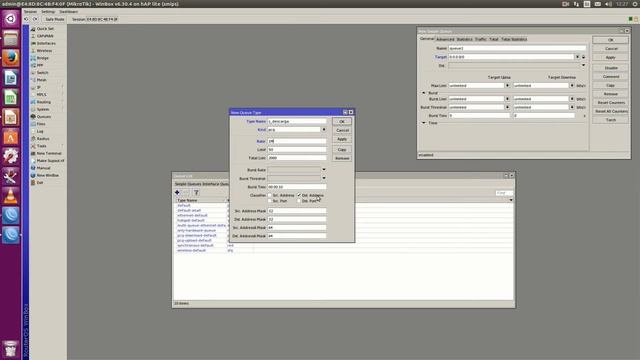
Task: Open Interfaces in the sidebar
Action: pos(46,43)
